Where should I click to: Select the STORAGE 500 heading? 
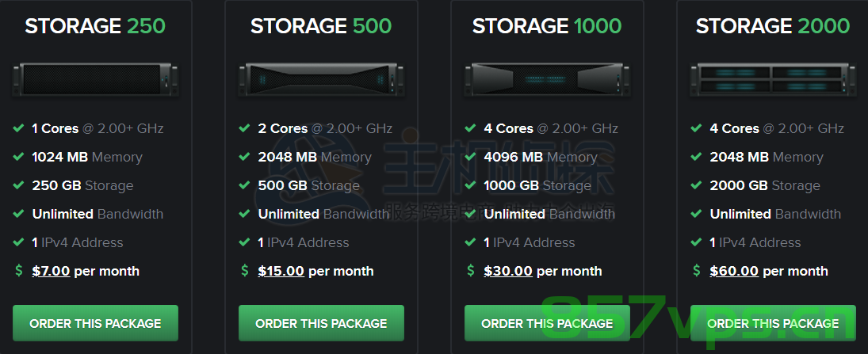click(x=321, y=26)
